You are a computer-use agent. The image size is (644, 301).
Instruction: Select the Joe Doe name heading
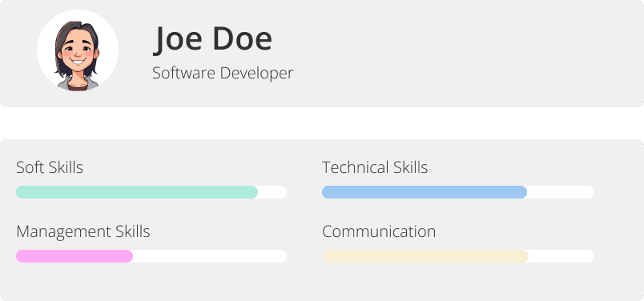213,39
